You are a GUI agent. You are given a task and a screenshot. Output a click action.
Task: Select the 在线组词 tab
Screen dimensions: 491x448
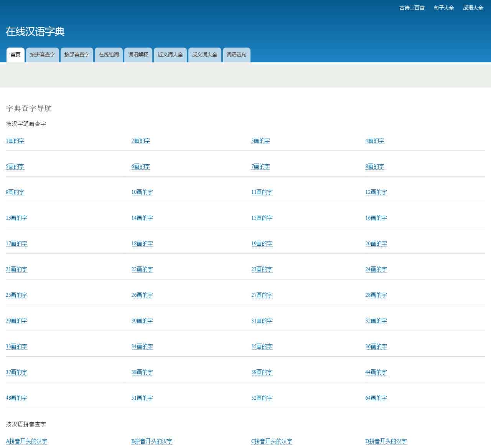109,55
